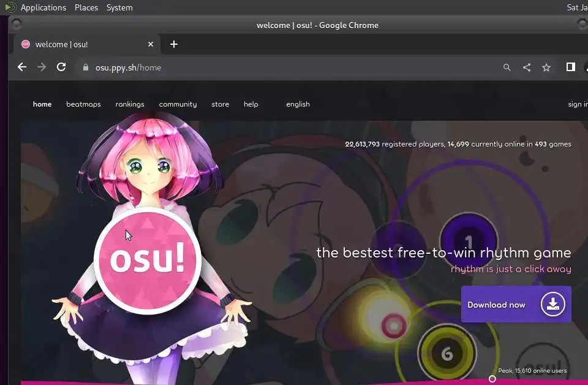Click the osu! favicon on the tab

click(26, 44)
